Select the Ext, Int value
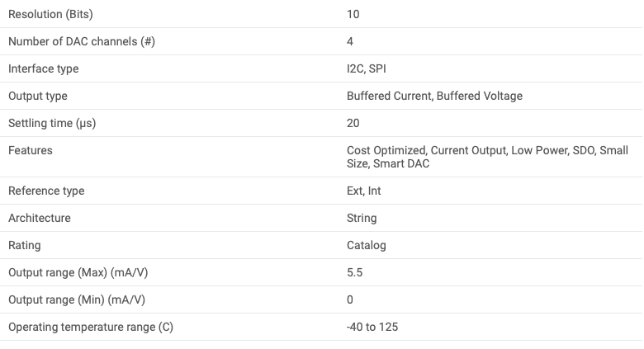 (364, 191)
